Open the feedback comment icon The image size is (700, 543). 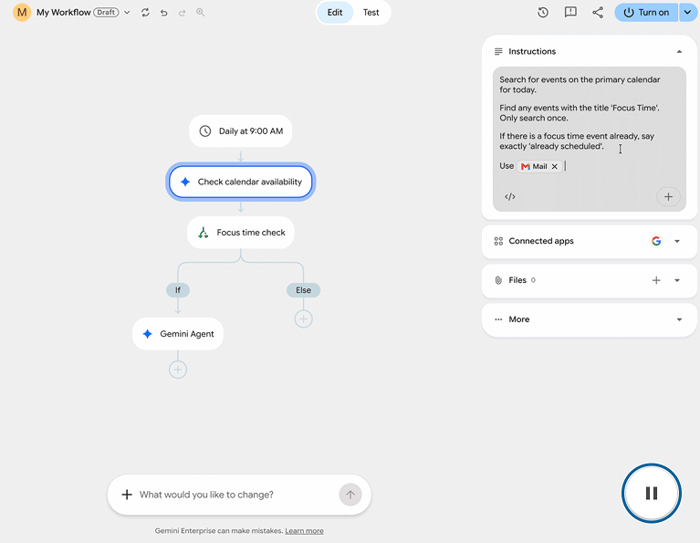tap(571, 13)
